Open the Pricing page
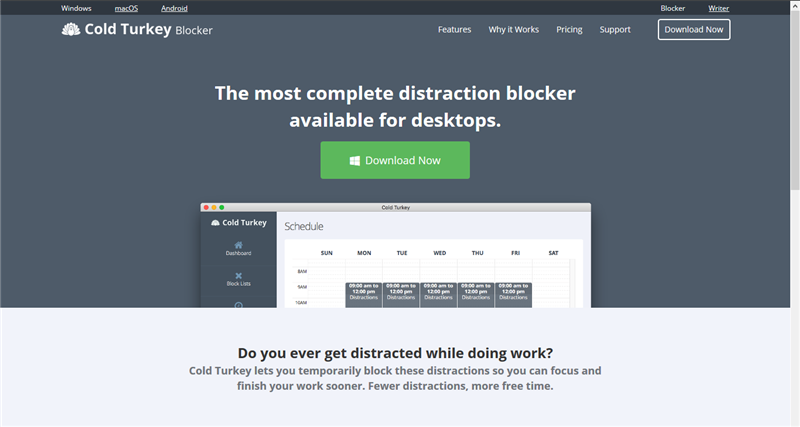Viewport: 800px width, 427px height. coord(569,30)
